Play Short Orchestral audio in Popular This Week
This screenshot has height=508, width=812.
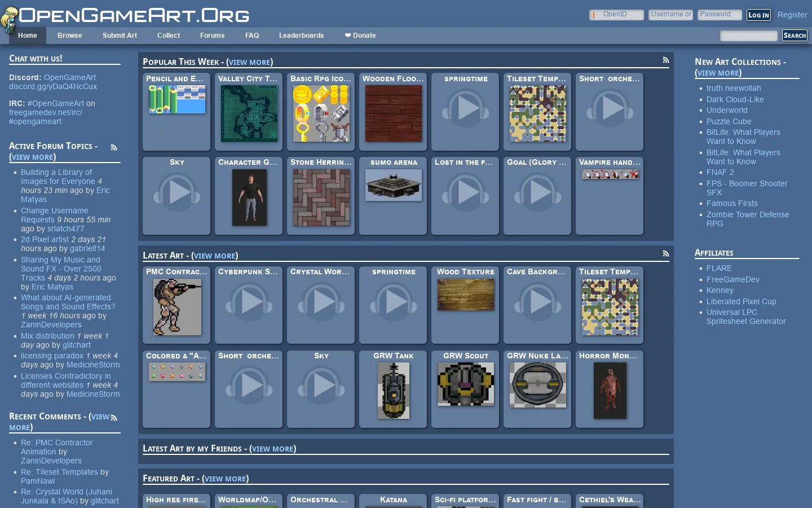(x=610, y=108)
